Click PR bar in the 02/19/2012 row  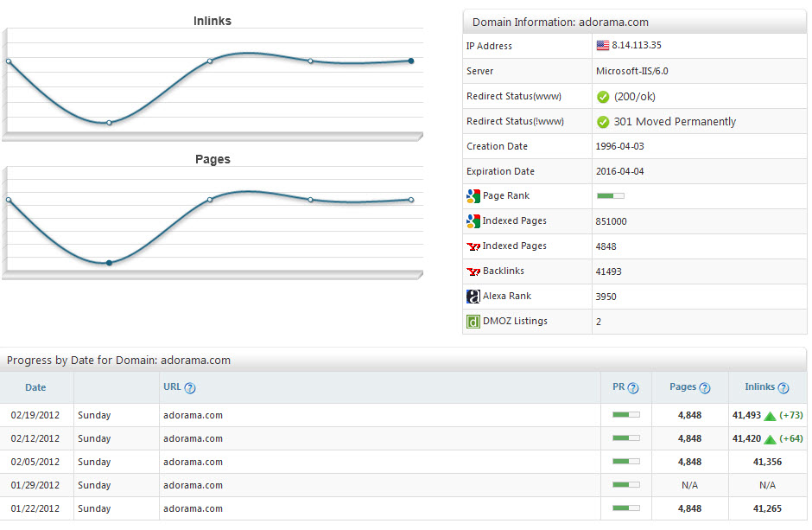[625, 415]
